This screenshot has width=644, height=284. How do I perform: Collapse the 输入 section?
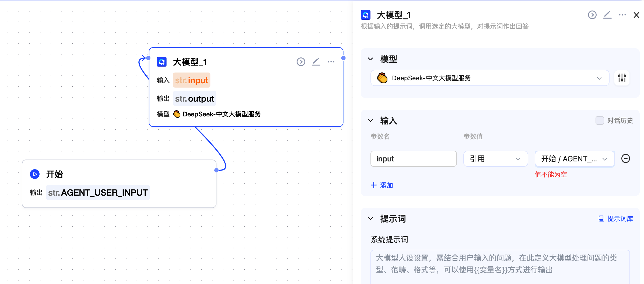click(371, 120)
